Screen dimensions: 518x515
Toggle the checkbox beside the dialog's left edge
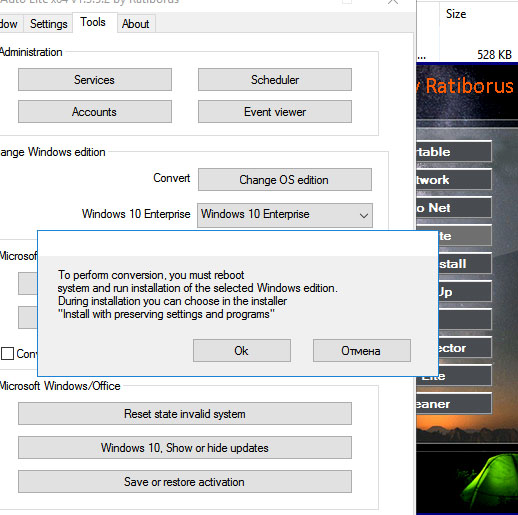tap(7, 353)
